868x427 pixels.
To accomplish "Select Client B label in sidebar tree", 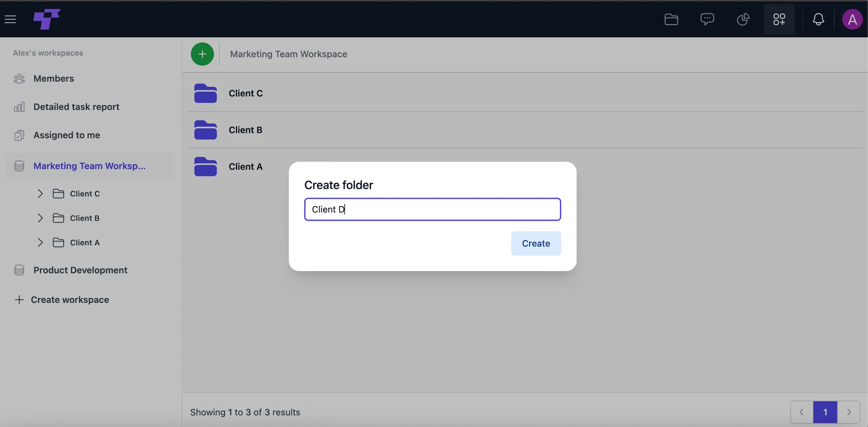I will coord(85,218).
